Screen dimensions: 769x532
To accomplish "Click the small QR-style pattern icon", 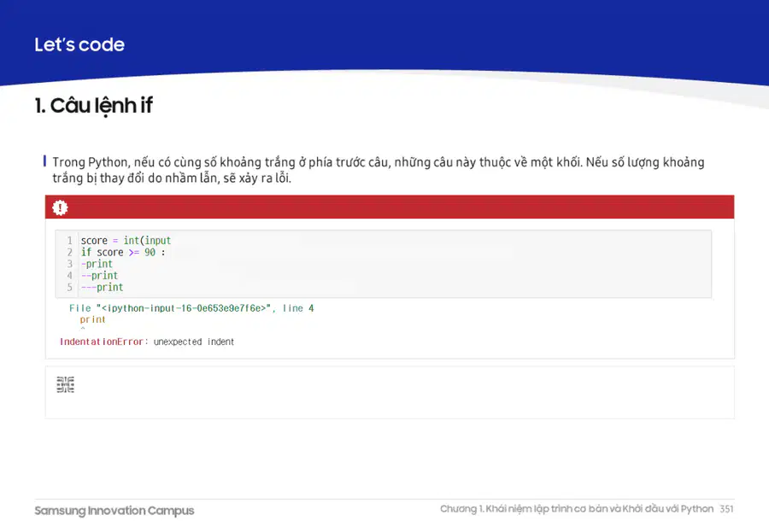I will pos(65,384).
